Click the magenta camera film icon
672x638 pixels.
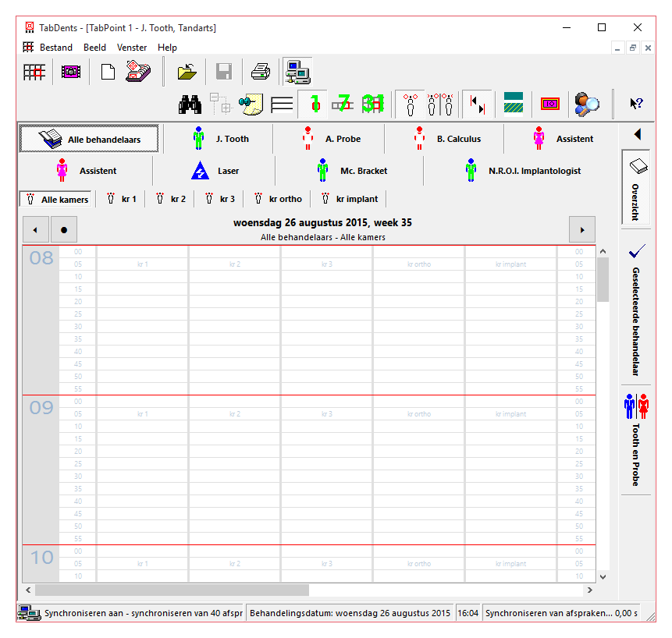coord(71,72)
